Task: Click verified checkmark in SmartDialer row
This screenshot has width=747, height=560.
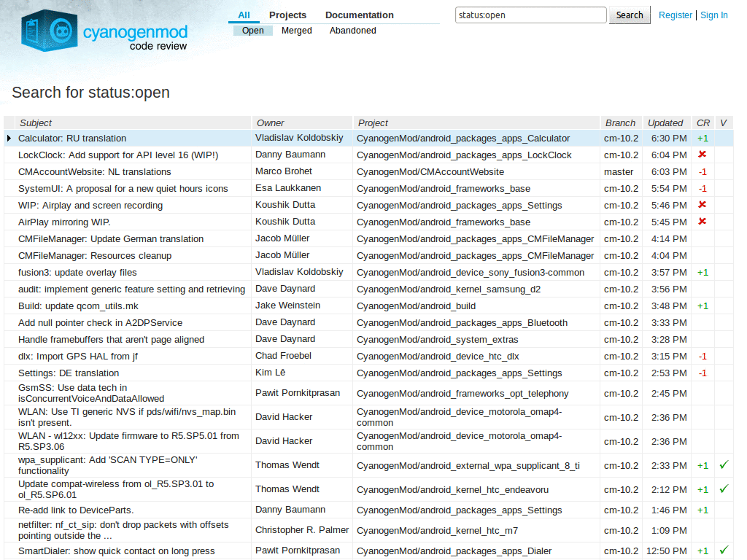Action: click(x=724, y=550)
